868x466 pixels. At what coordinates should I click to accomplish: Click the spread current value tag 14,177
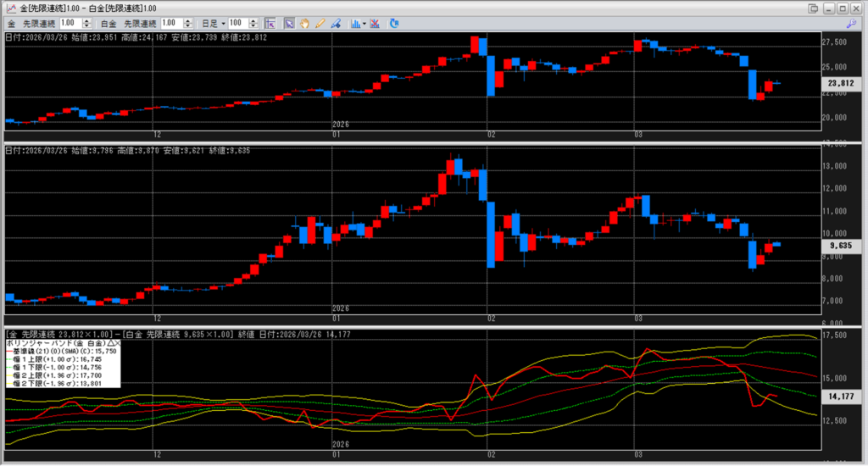[841, 397]
